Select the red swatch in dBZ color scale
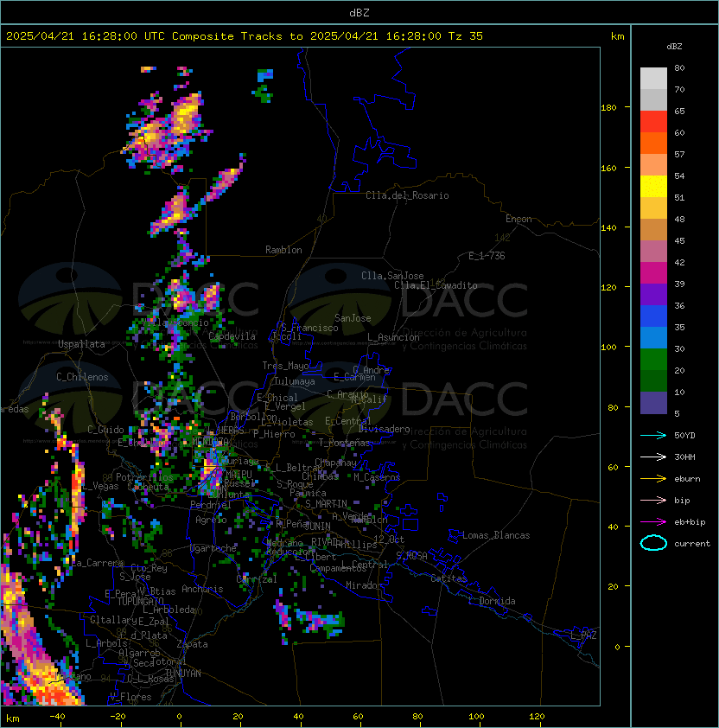This screenshot has height=728, width=719. coord(653,122)
